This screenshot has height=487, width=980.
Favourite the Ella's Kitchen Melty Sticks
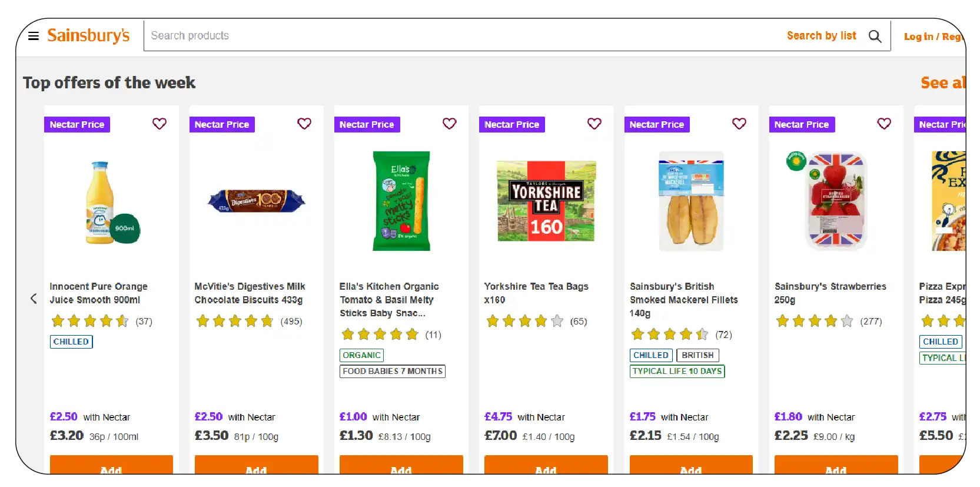(449, 124)
